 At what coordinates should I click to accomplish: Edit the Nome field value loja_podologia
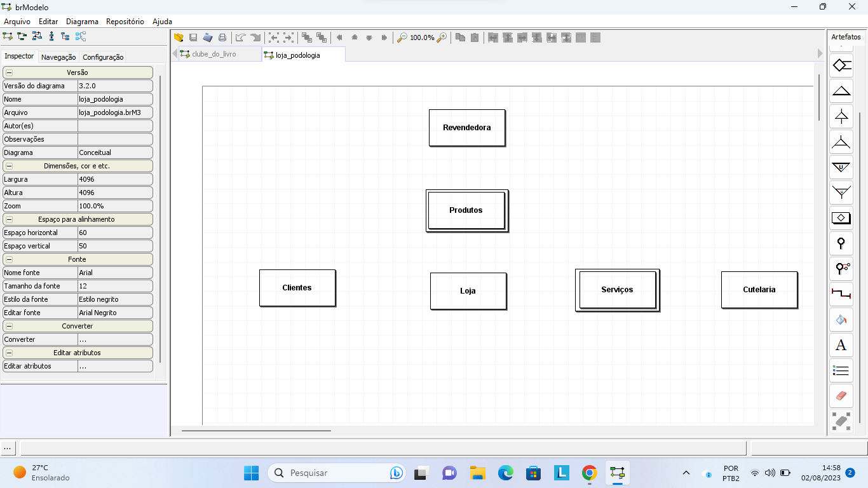[115, 99]
